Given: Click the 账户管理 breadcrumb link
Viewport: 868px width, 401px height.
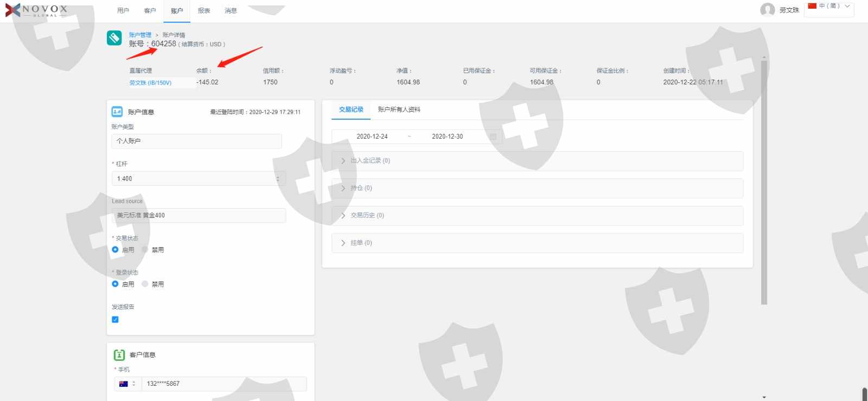Looking at the screenshot, I should (x=140, y=35).
